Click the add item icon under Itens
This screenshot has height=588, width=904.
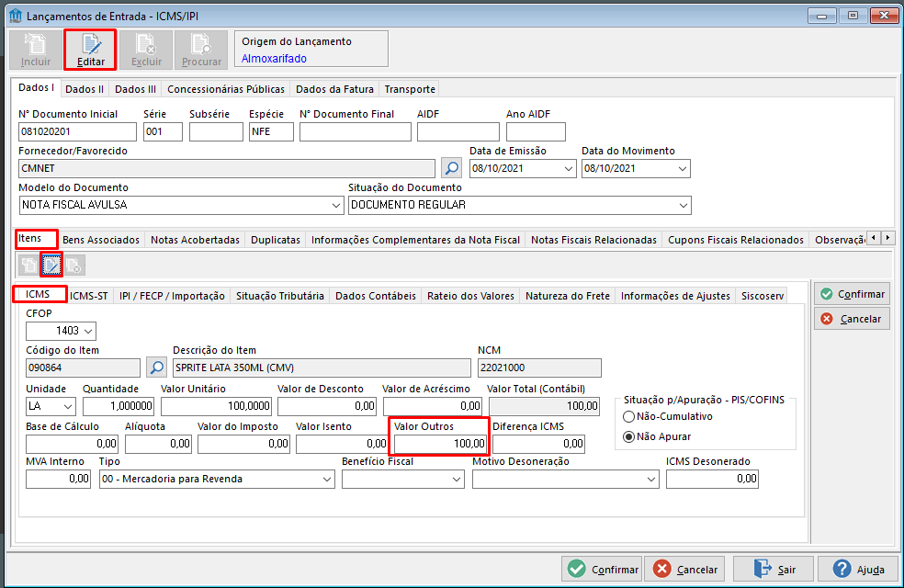[x=28, y=266]
